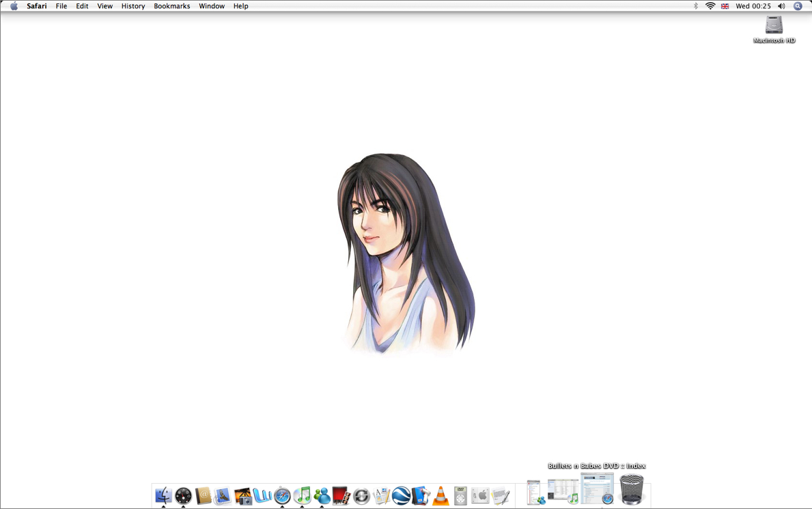812x509 pixels.
Task: Open VLC media player from the Dock
Action: click(x=440, y=496)
